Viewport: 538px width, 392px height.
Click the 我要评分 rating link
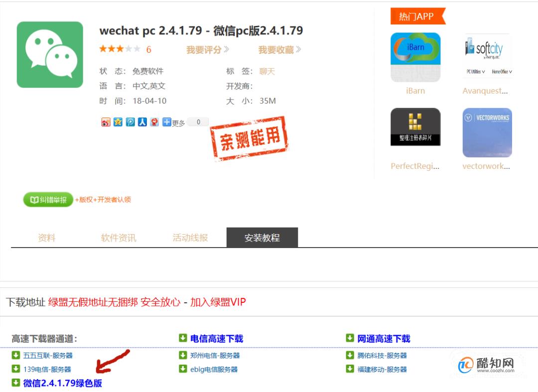pos(208,50)
